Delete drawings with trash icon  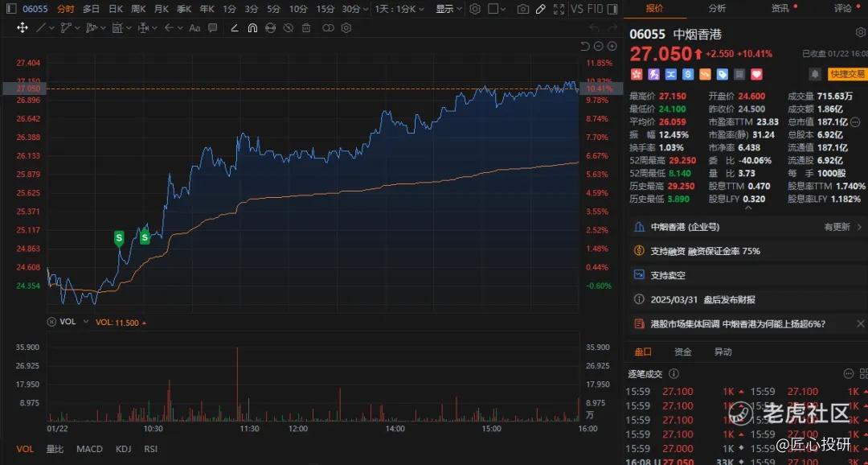coord(306,27)
